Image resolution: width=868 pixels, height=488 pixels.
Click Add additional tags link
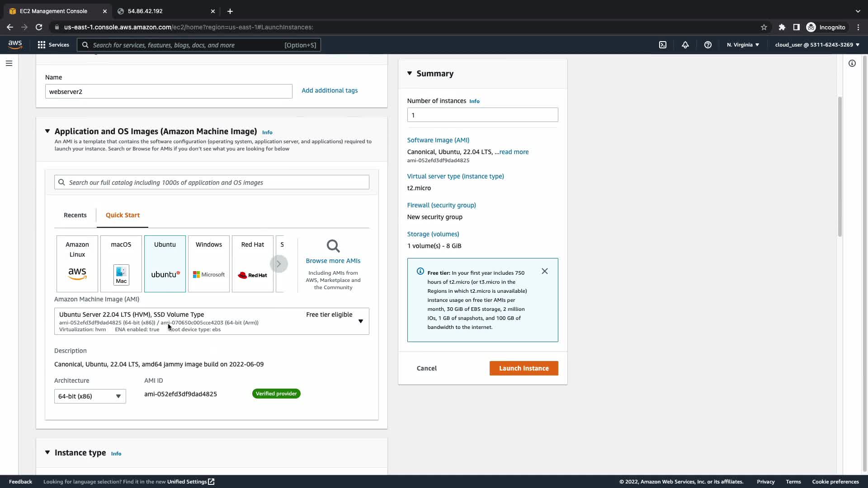330,90
